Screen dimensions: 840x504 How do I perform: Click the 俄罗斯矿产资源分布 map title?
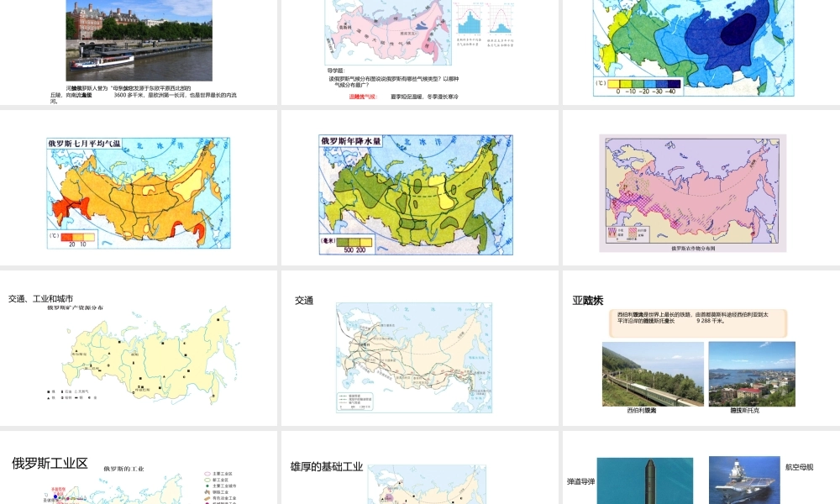click(x=75, y=308)
